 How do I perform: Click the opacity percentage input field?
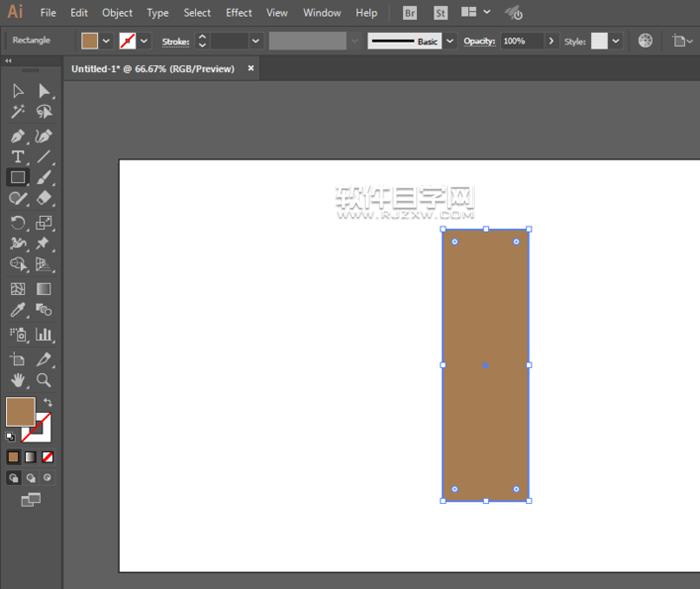tap(520, 41)
